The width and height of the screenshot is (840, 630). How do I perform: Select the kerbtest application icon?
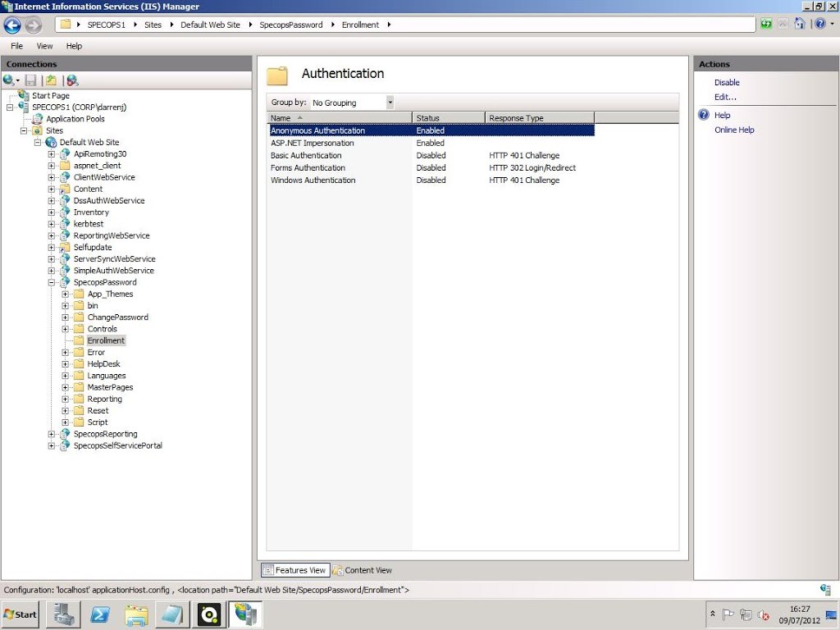[x=65, y=224]
